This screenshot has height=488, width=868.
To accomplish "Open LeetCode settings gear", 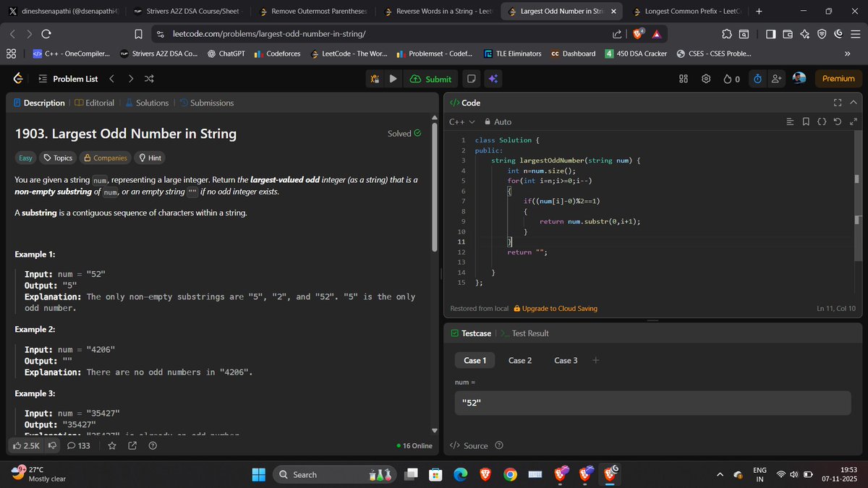I will pyautogui.click(x=706, y=79).
